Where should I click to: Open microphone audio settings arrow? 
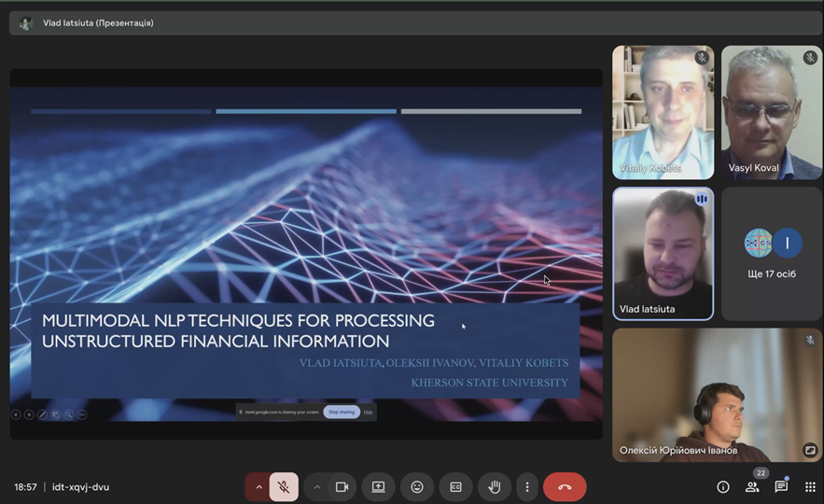(259, 487)
